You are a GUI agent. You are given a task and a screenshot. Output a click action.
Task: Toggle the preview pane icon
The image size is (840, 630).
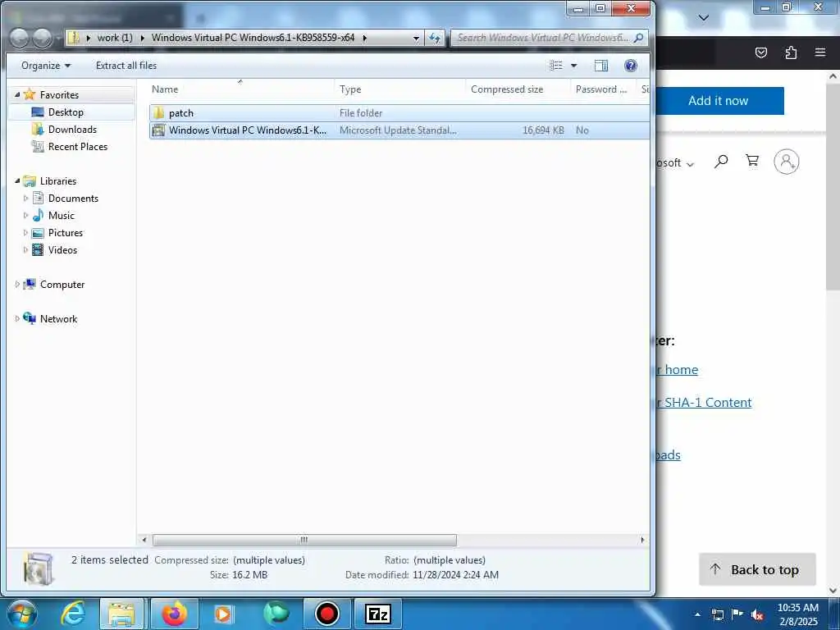click(601, 66)
